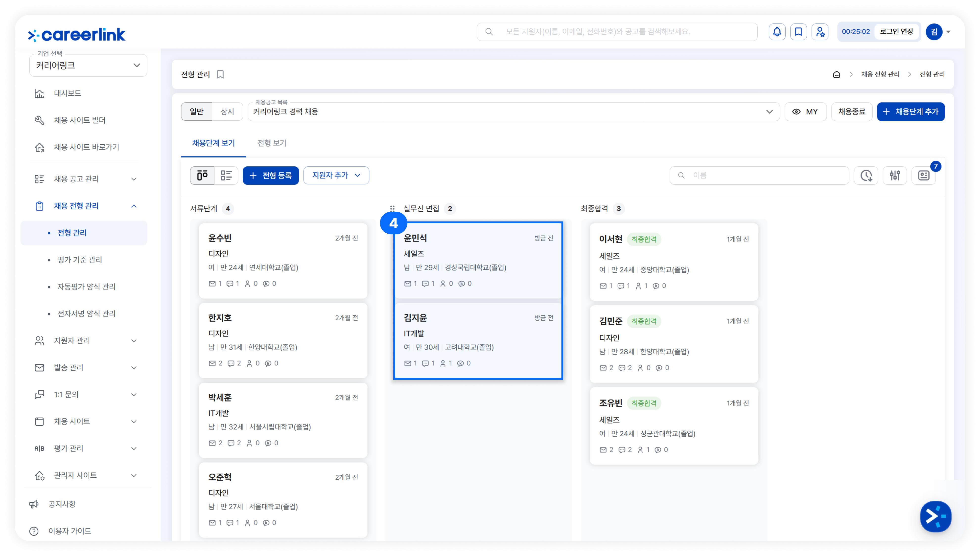This screenshot has width=980, height=556.
Task: Open applicant card 조유빈
Action: click(x=674, y=426)
